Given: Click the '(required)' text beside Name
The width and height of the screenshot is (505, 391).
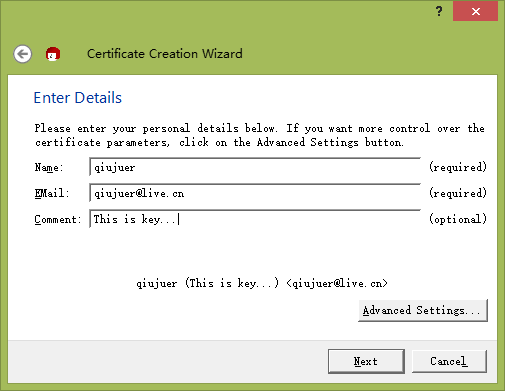Looking at the screenshot, I should click(458, 167).
